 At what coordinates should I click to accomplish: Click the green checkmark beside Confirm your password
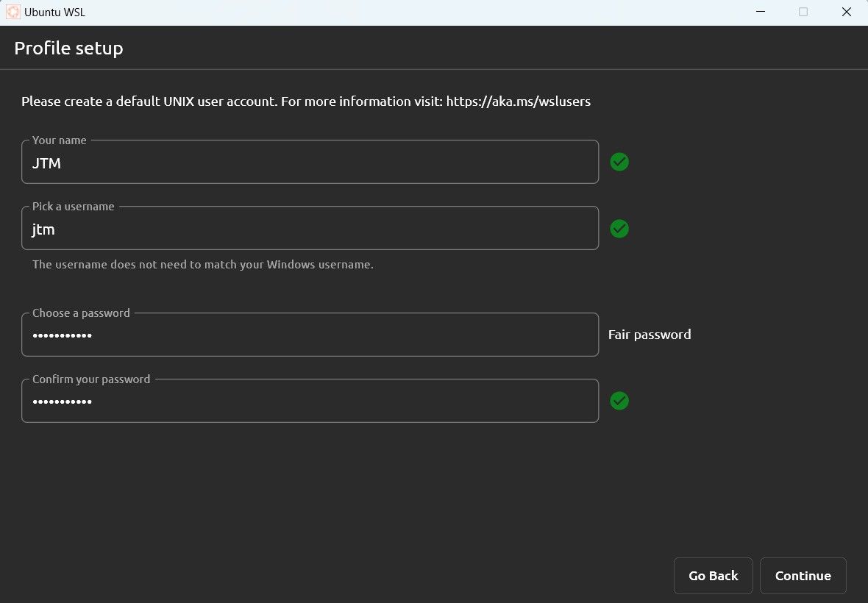pyautogui.click(x=619, y=401)
